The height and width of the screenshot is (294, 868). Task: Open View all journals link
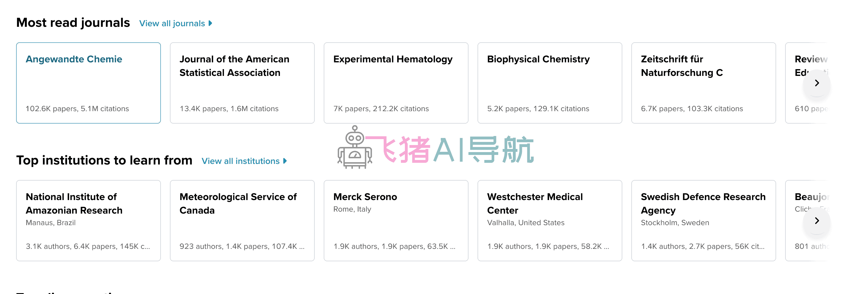[172, 23]
